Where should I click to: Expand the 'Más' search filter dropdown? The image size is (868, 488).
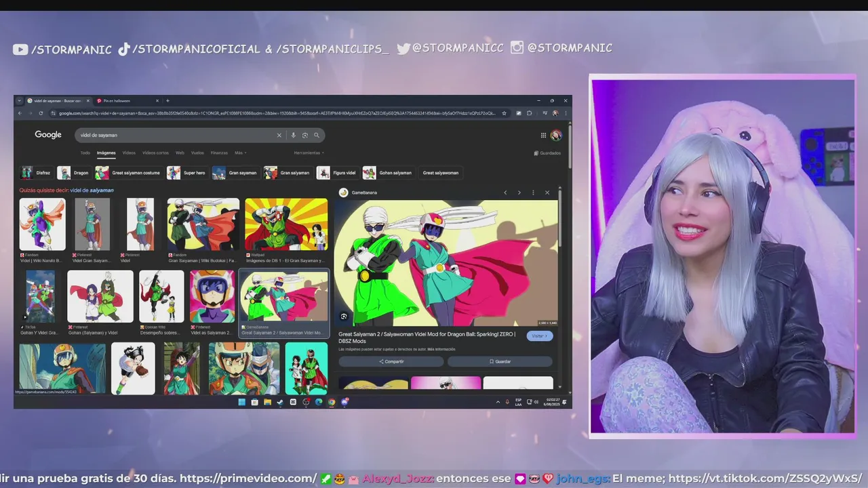240,152
